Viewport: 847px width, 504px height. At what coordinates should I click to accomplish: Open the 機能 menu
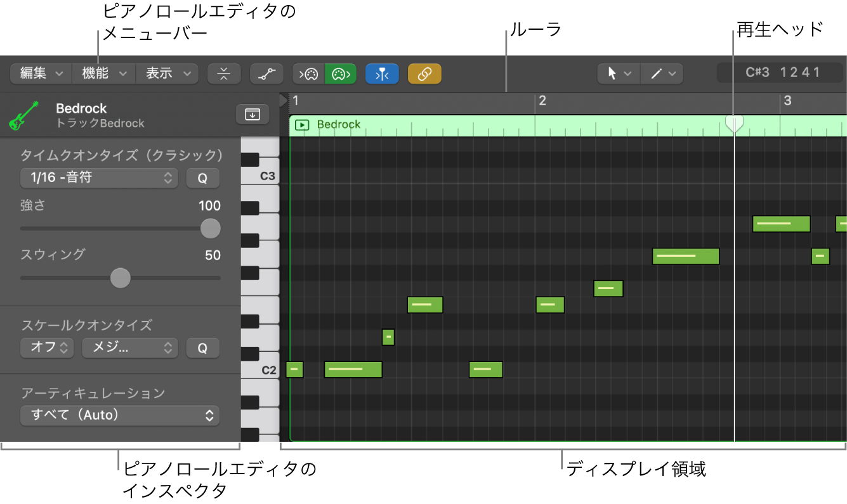103,74
